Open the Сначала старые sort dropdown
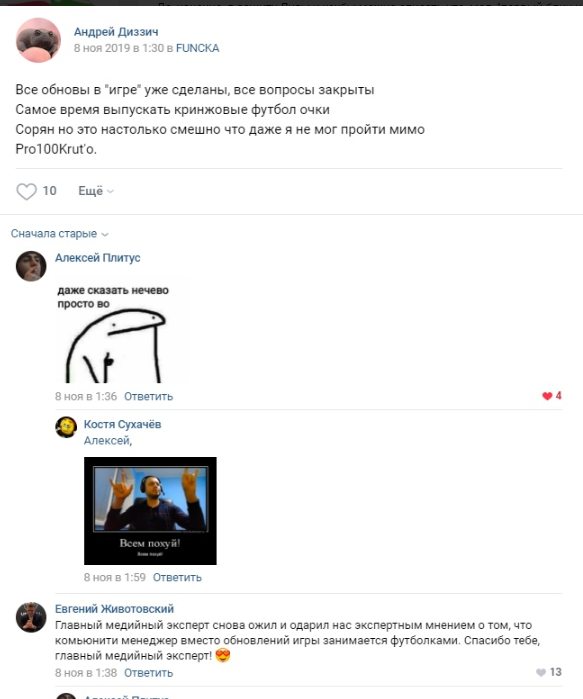Screen dimensions: 583x699 tap(60, 234)
